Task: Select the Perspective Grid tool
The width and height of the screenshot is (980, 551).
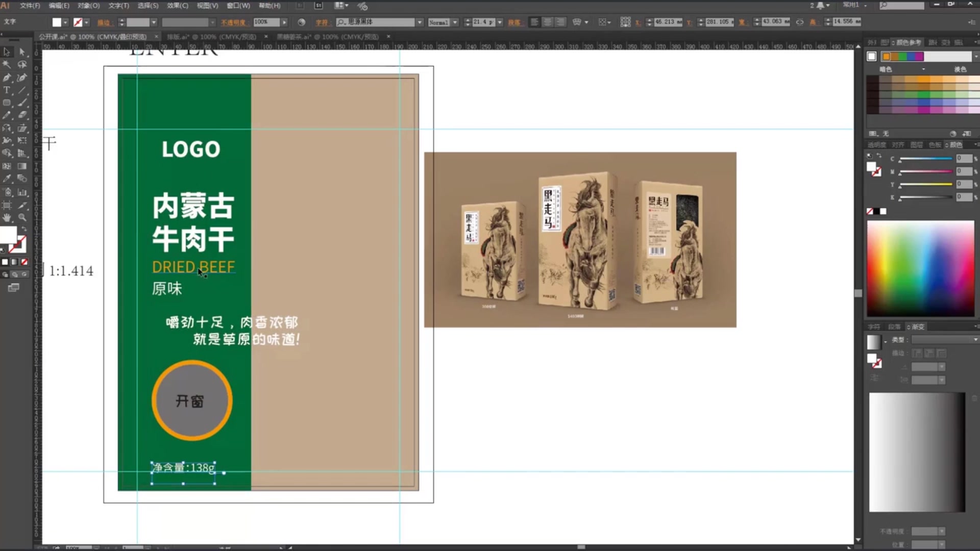Action: click(x=22, y=153)
